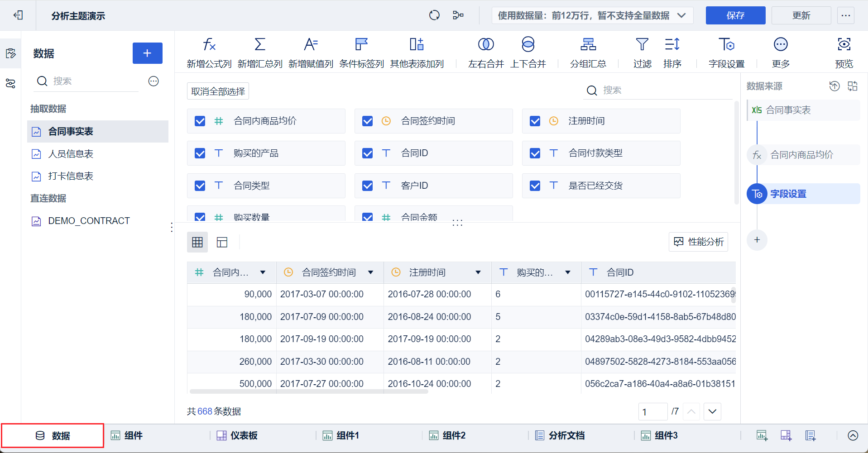Click 取消全部选择 button

coord(218,91)
